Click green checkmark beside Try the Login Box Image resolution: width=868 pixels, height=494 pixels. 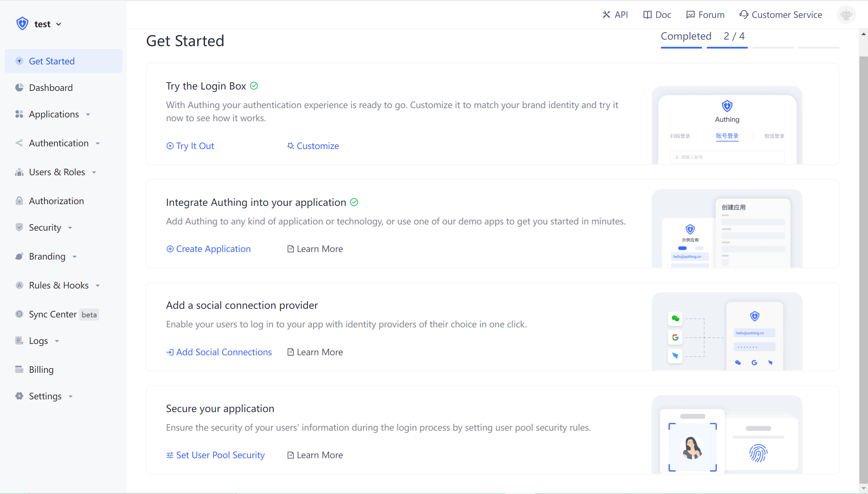click(254, 86)
